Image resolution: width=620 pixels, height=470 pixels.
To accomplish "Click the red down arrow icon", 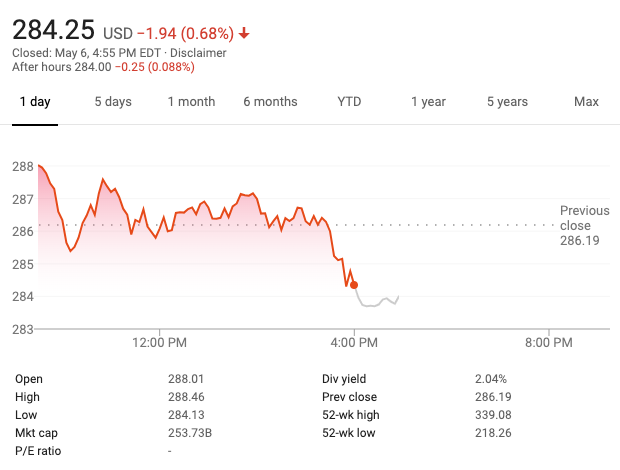I will (244, 33).
